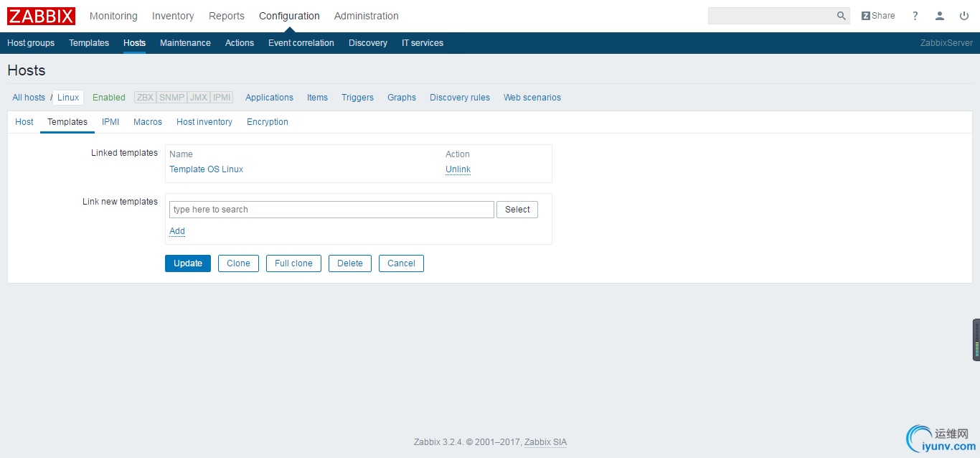Click the search magnifier icon
The image size is (980, 458).
tap(842, 16)
